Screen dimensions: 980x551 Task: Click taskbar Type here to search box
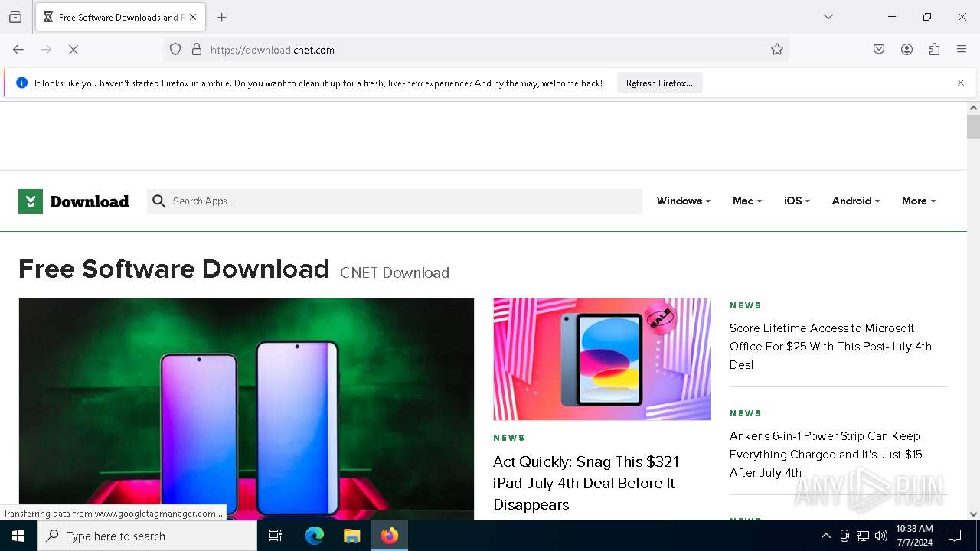point(147,536)
